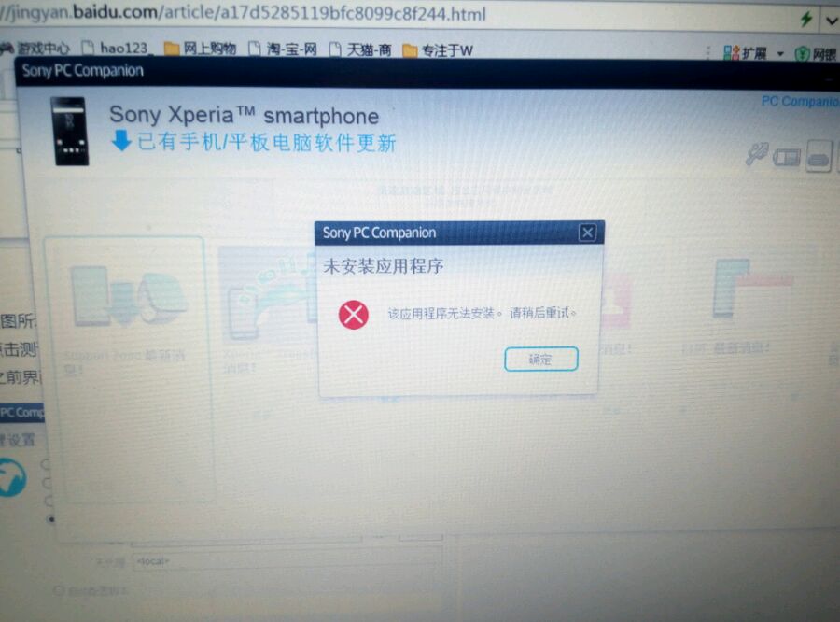840x622 pixels.
Task: Click the Support Zone card thumbnail
Action: 127,298
